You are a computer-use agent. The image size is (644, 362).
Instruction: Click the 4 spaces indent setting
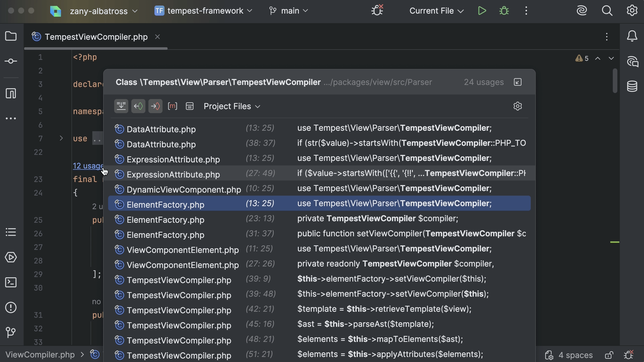575,355
